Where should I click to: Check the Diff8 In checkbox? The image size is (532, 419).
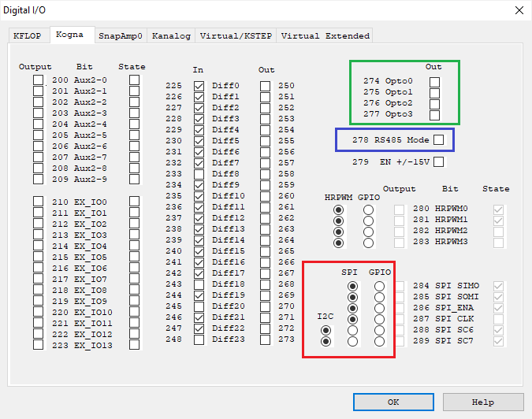coord(199,174)
